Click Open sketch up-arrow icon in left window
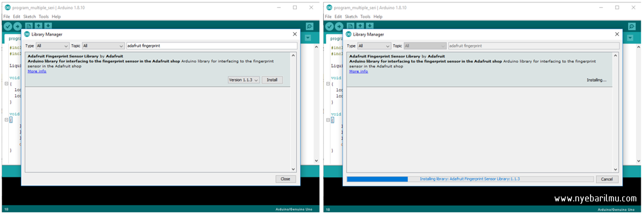Image resolution: width=644 pixels, height=215 pixels. [38, 26]
